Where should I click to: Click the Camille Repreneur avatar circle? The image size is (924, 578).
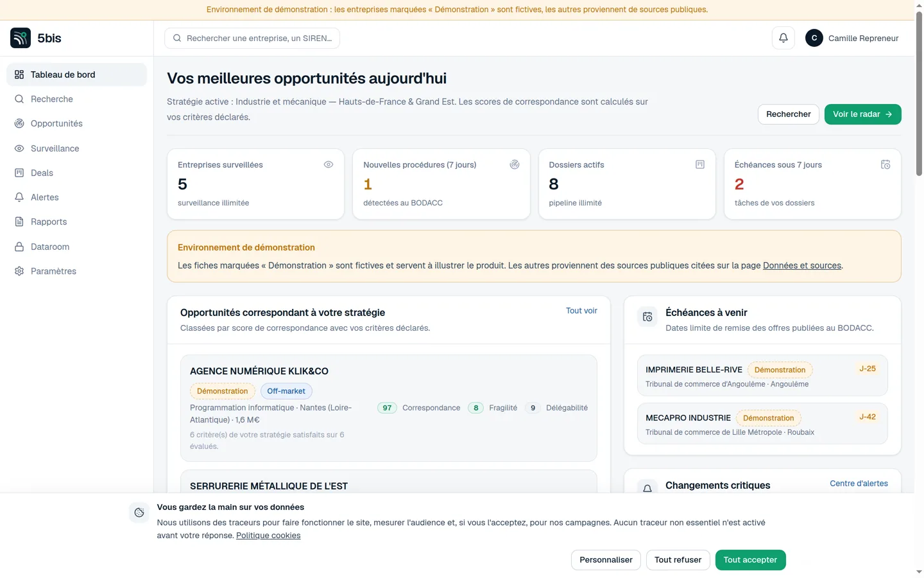click(814, 38)
